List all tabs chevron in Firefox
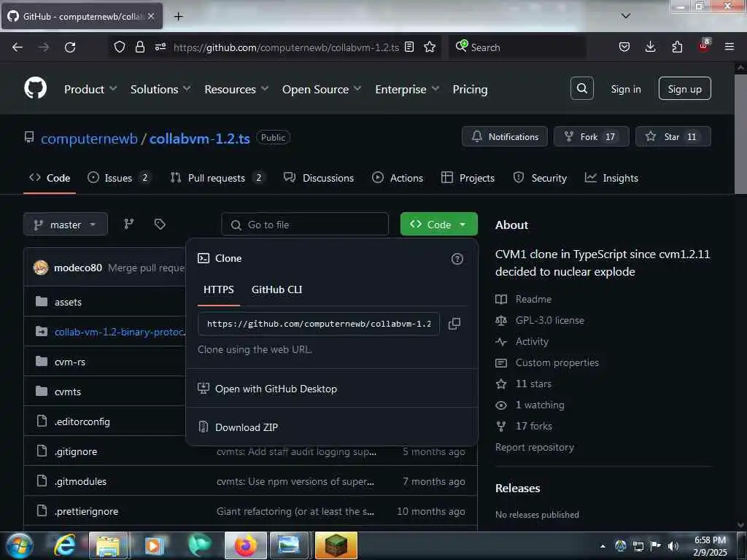Viewport: 747px width, 560px height. [x=625, y=16]
